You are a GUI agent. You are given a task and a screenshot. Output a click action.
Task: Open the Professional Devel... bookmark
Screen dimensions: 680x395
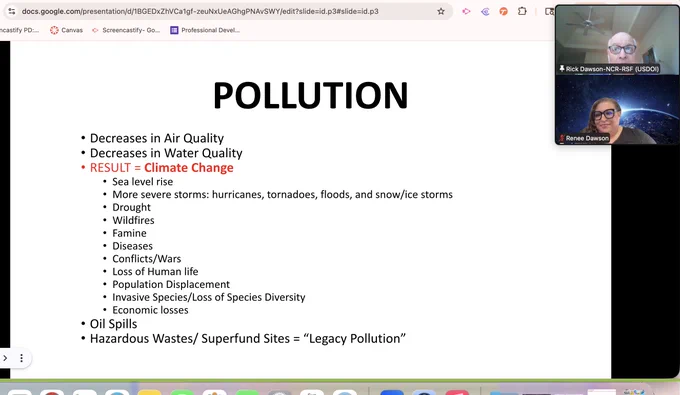[205, 30]
